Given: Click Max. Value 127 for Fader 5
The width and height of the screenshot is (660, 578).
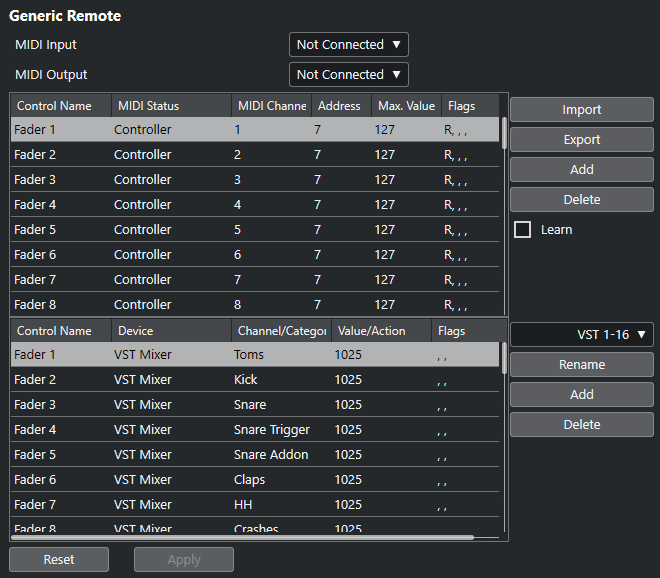Looking at the screenshot, I should (x=385, y=229).
